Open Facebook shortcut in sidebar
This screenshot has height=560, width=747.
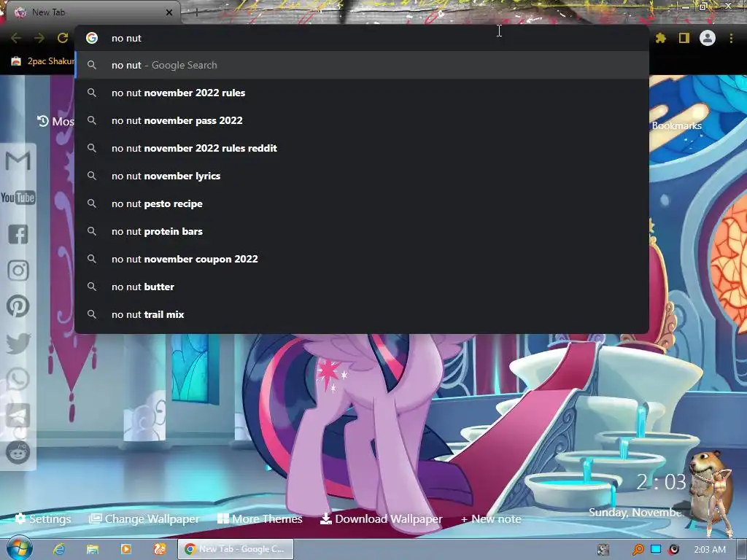pyautogui.click(x=18, y=234)
